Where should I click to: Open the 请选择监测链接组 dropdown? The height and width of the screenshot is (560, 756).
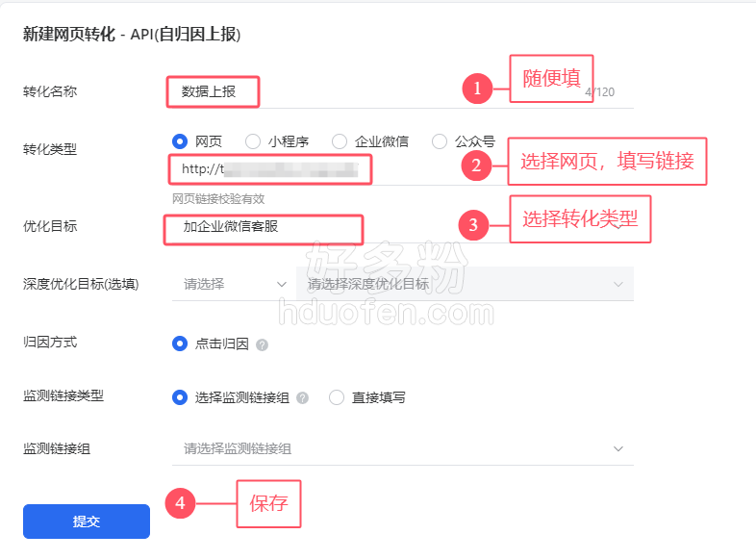[403, 449]
